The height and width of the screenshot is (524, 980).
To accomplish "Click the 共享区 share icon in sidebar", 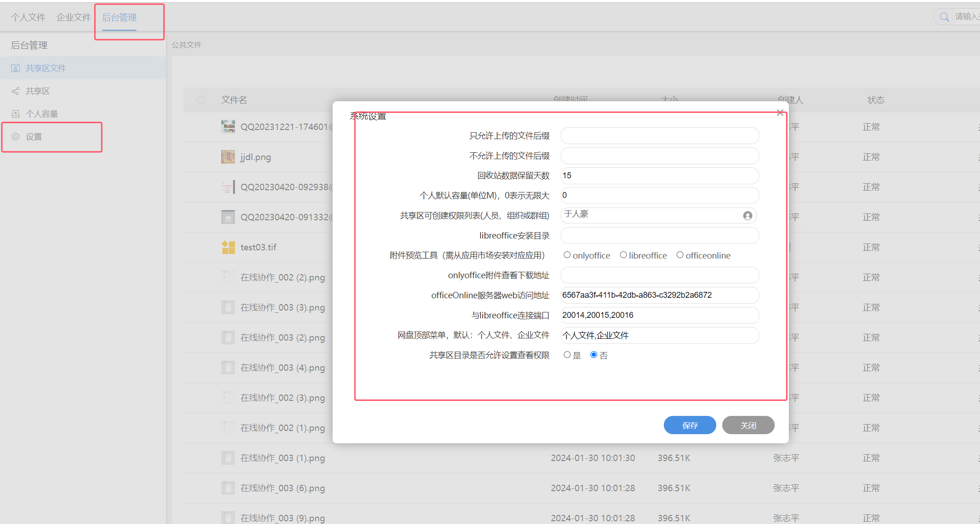I will coord(16,91).
